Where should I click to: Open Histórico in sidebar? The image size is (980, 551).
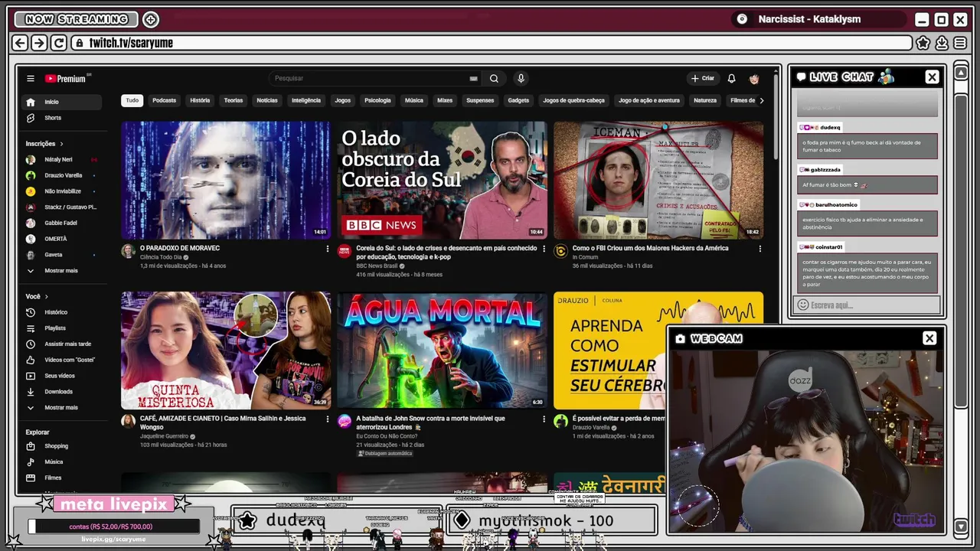pyautogui.click(x=61, y=312)
